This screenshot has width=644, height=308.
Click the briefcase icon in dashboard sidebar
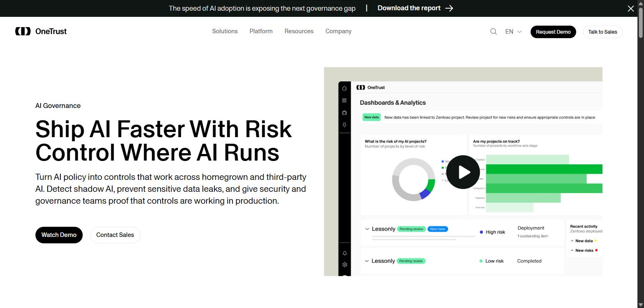tap(344, 113)
